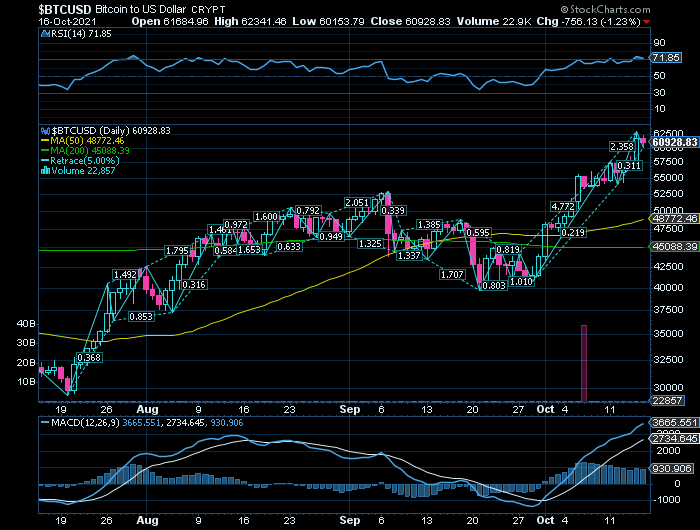Click the 1.795 retrace label
This screenshot has height=530, width=700.
coord(177,250)
